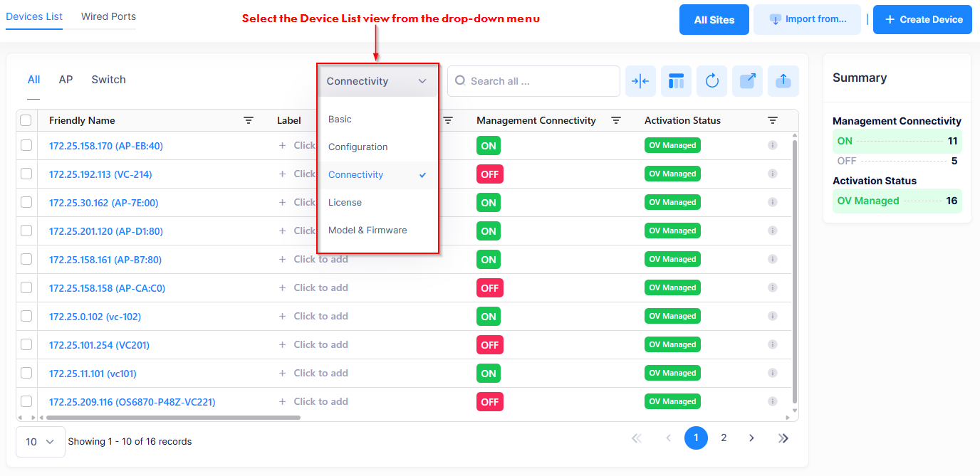
Task: Open filter for Friendly Name column
Action: 249,121
